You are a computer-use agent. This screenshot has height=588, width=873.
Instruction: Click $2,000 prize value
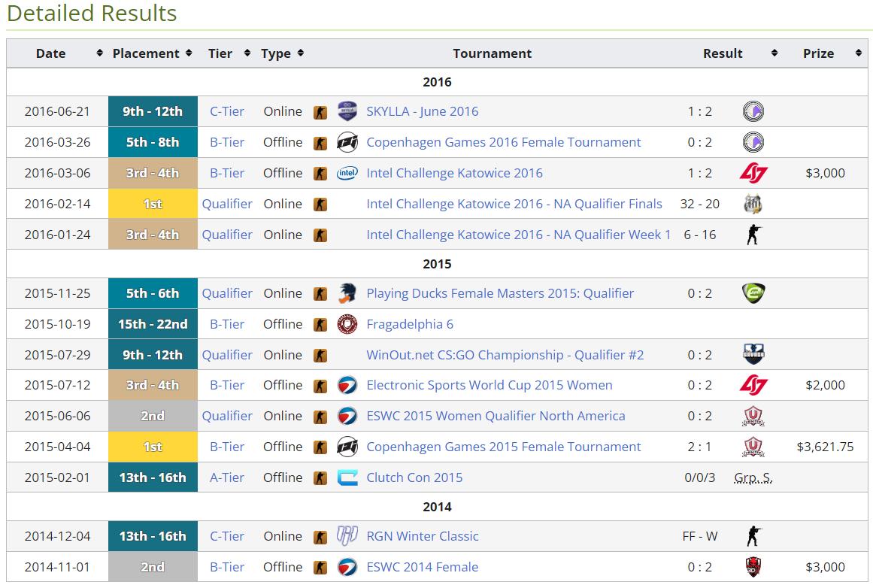825,385
